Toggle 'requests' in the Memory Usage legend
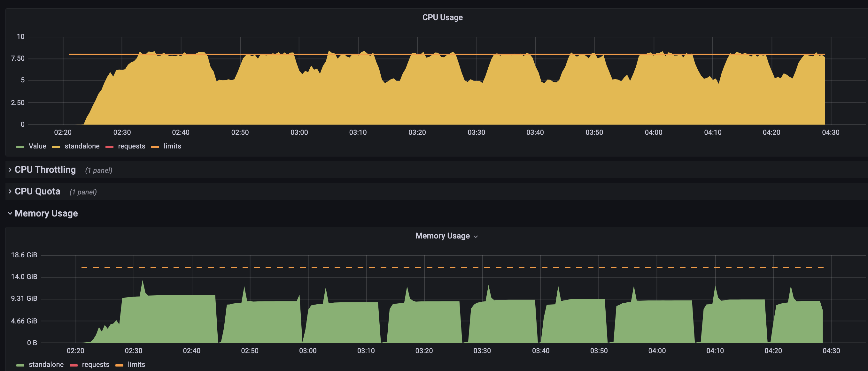The height and width of the screenshot is (371, 868). pyautogui.click(x=95, y=364)
